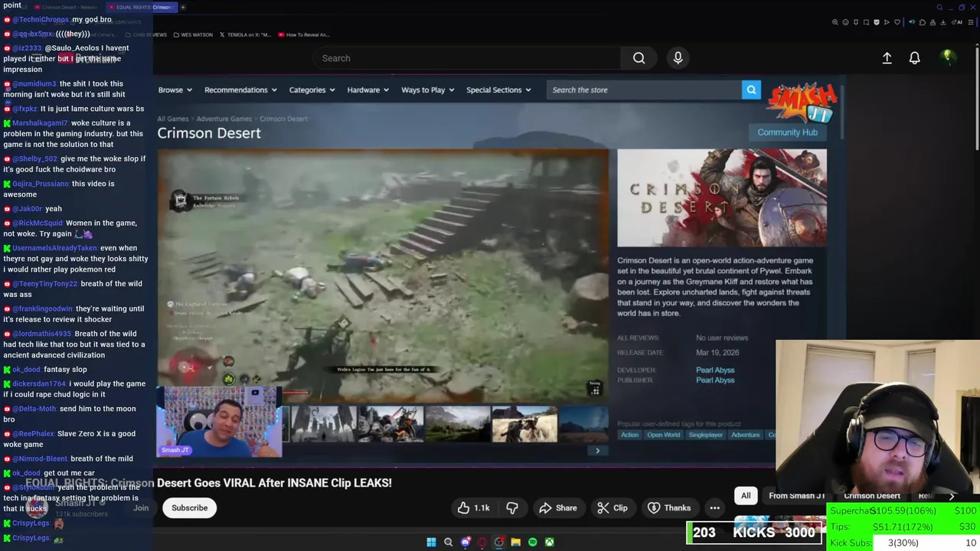Select the Crimson Desert filter chip
Screen dimensions: 980x551
pos(871,496)
